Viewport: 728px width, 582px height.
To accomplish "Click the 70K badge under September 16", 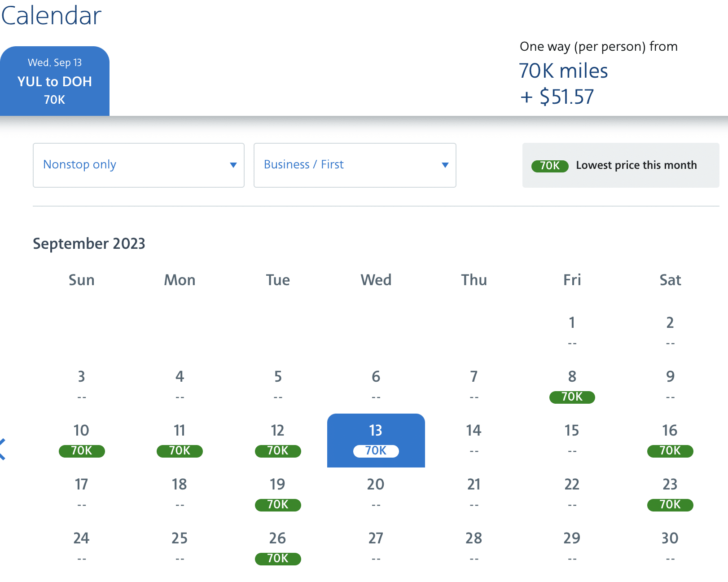I will click(x=670, y=451).
